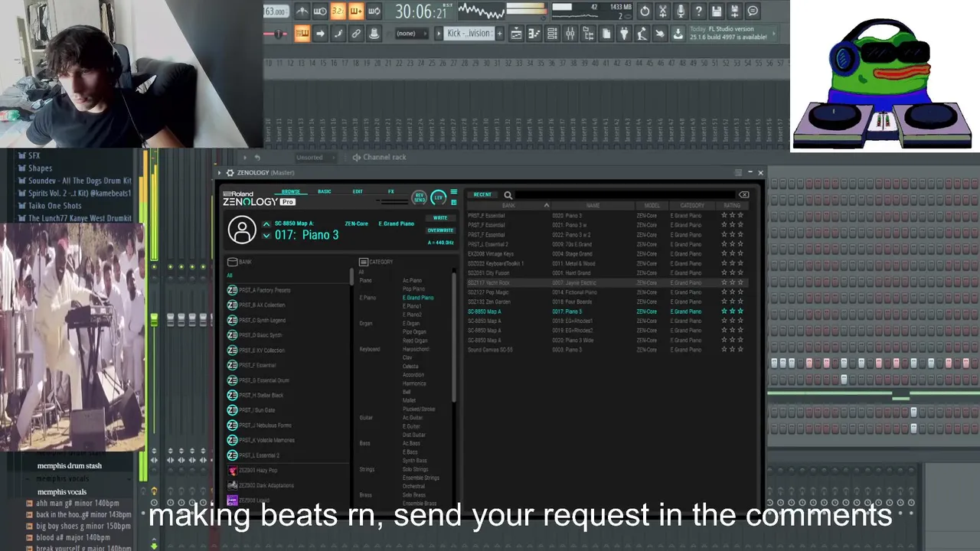Toggle the wait-for-input button beside metronome
The image size is (980, 551).
tap(320, 11)
